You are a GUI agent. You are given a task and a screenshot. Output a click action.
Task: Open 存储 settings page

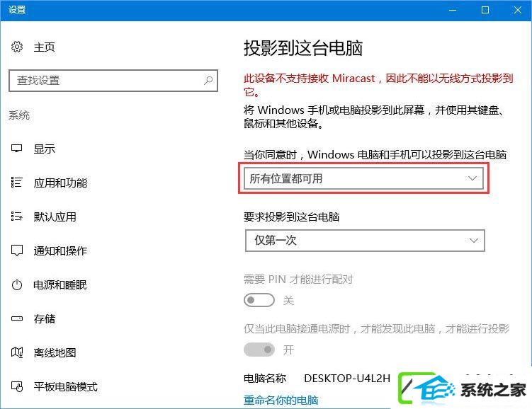[x=44, y=319]
